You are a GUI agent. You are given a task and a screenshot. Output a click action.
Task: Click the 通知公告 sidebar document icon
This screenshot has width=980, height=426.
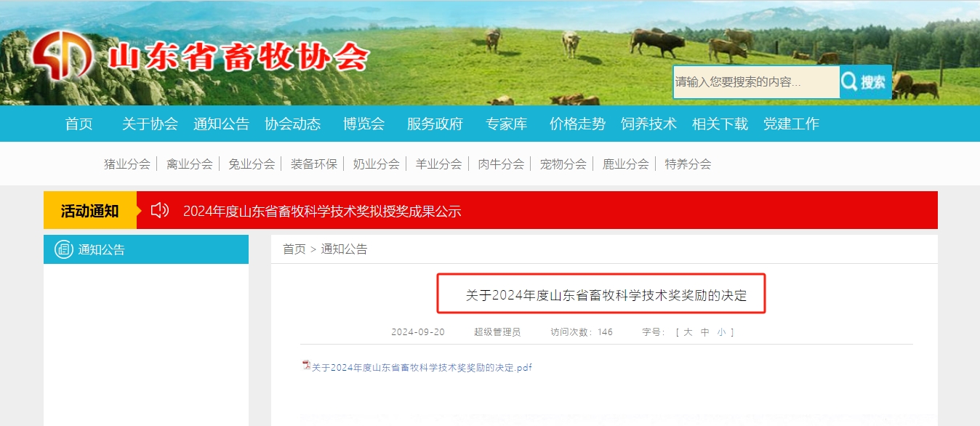point(64,249)
